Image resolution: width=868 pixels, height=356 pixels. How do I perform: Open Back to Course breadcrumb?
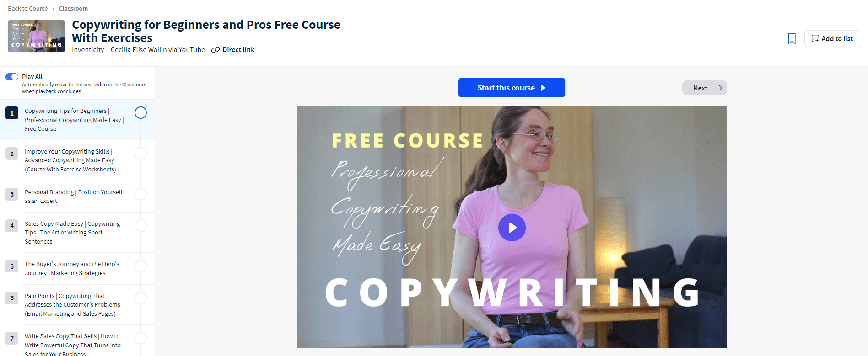pyautogui.click(x=28, y=8)
